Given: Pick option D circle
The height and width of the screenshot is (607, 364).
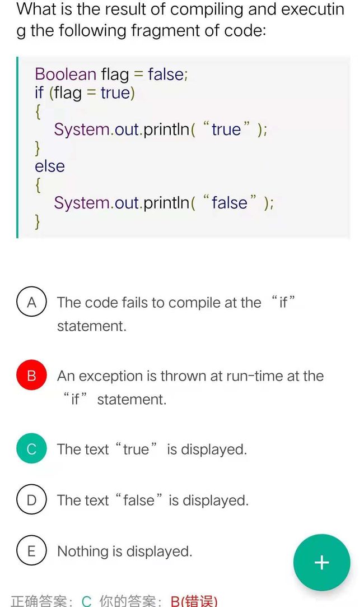Looking at the screenshot, I should coord(32,500).
